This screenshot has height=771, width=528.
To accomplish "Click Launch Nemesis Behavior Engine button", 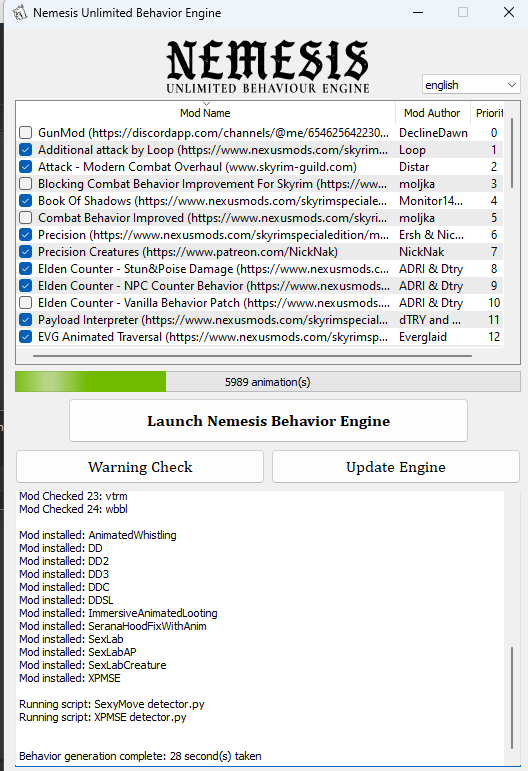I will click(268, 421).
